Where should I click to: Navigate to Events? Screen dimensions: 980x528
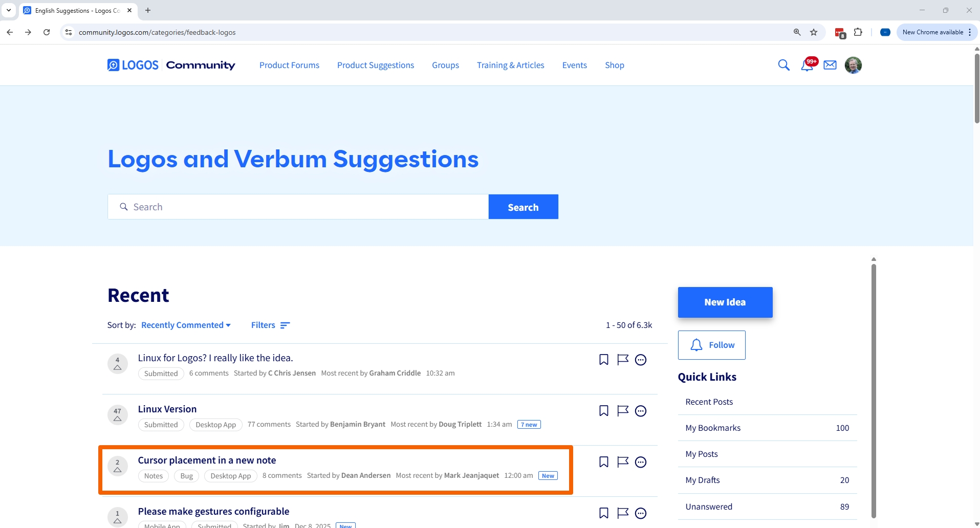(575, 65)
